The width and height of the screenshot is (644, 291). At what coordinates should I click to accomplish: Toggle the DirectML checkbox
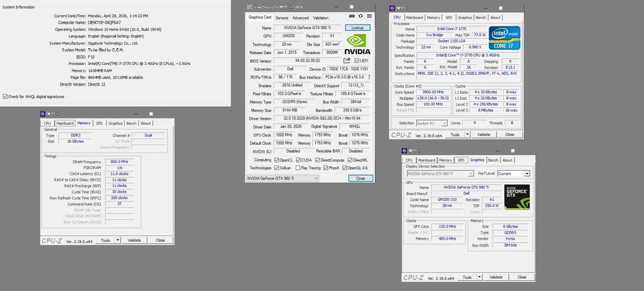click(x=350, y=160)
